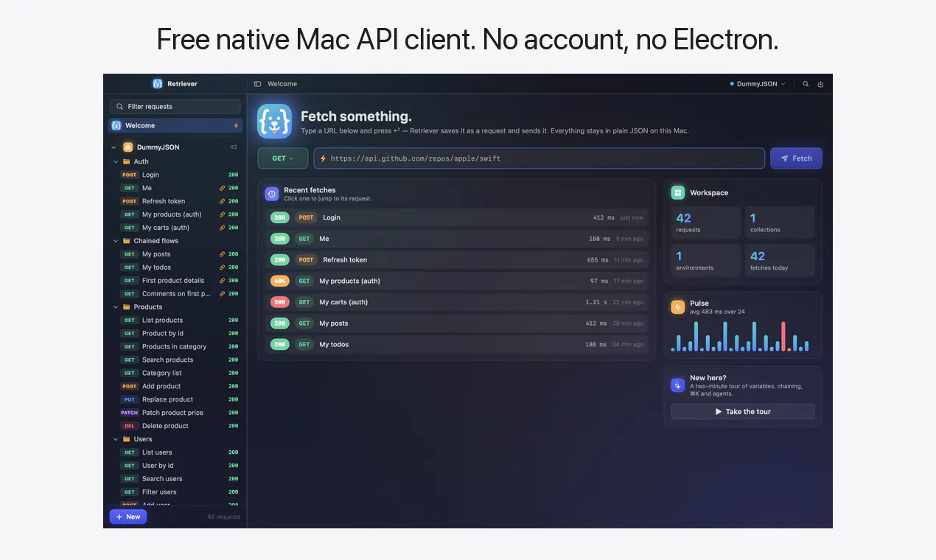Open search with the top-right magnifier icon
This screenshot has width=936, height=560.
point(806,84)
